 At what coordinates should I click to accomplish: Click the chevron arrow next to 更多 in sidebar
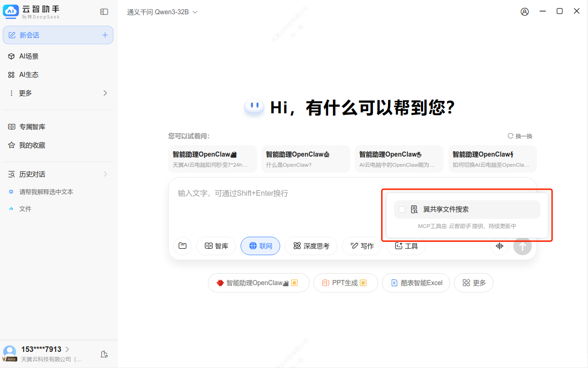click(x=105, y=93)
